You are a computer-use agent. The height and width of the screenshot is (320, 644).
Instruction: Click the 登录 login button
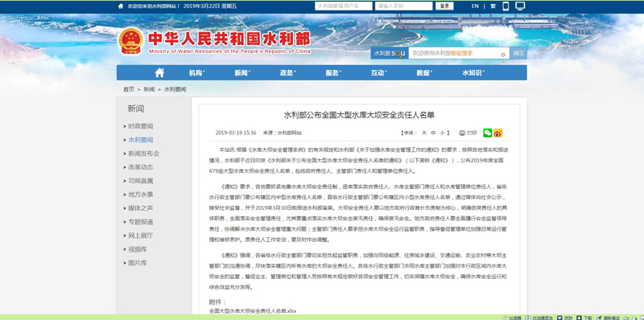pos(444,6)
